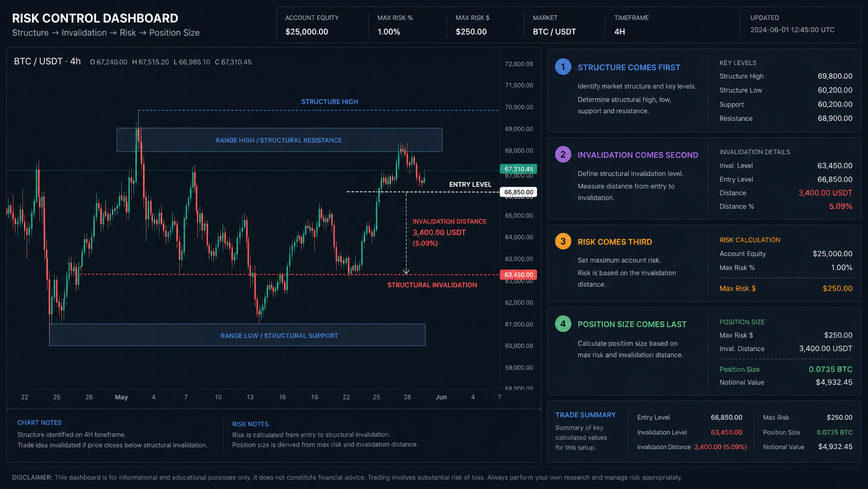The image size is (868, 489).
Task: Click the Range Low / Structural Support zone
Action: coord(237,335)
